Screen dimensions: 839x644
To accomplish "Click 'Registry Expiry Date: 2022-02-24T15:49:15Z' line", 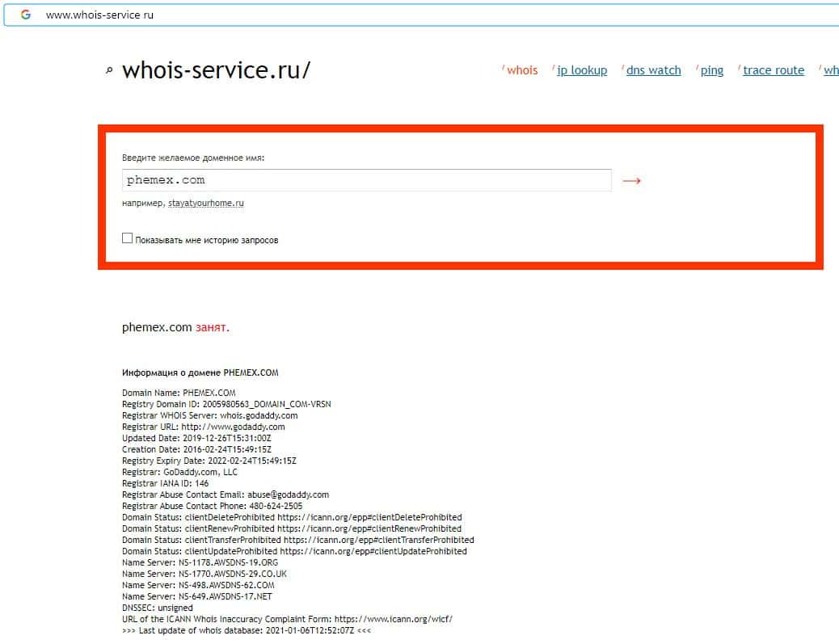I will (209, 461).
